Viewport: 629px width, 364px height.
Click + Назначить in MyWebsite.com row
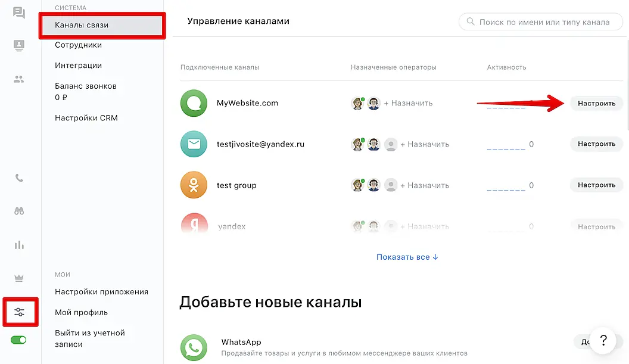pyautogui.click(x=408, y=103)
